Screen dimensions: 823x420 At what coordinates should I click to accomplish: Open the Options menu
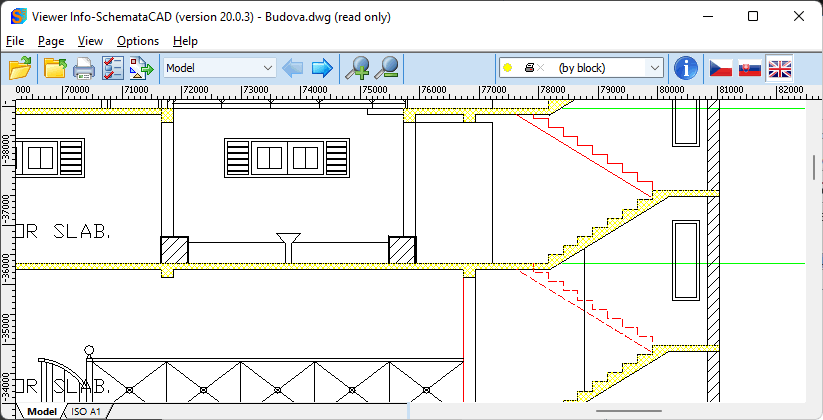138,41
